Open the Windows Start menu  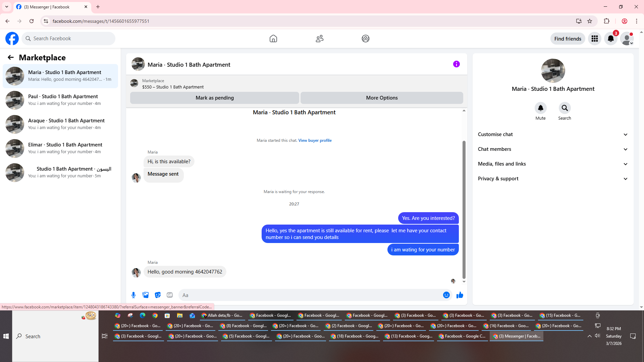(6, 336)
